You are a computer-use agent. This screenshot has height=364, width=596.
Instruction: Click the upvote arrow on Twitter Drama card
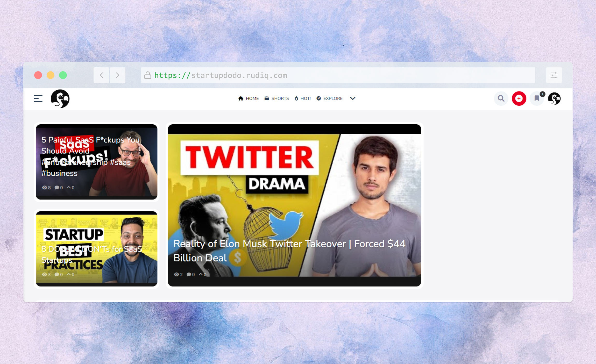pos(201,274)
